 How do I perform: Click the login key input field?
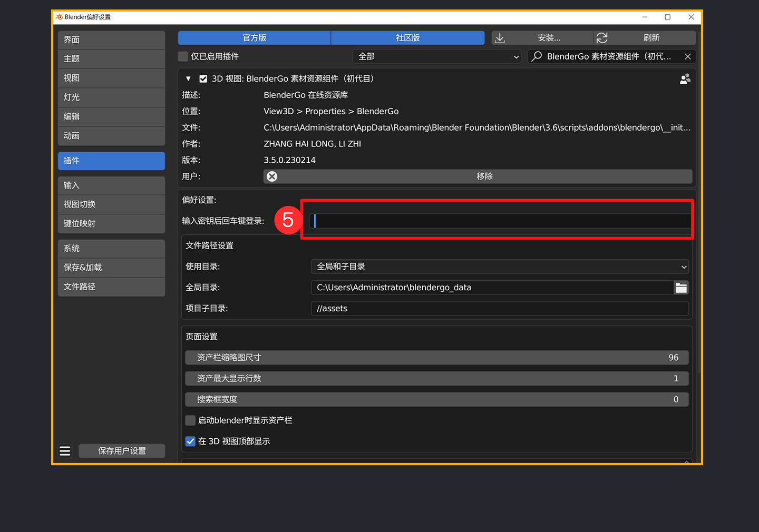click(x=500, y=221)
